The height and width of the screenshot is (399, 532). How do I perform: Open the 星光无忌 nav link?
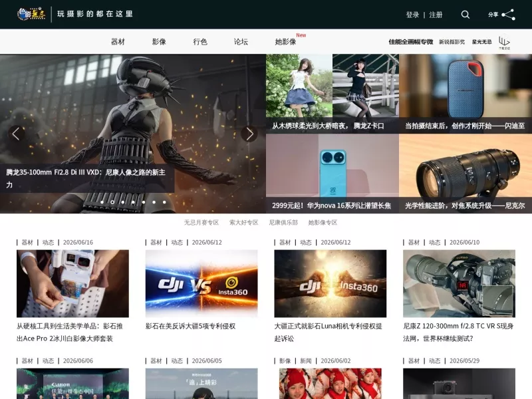click(481, 42)
